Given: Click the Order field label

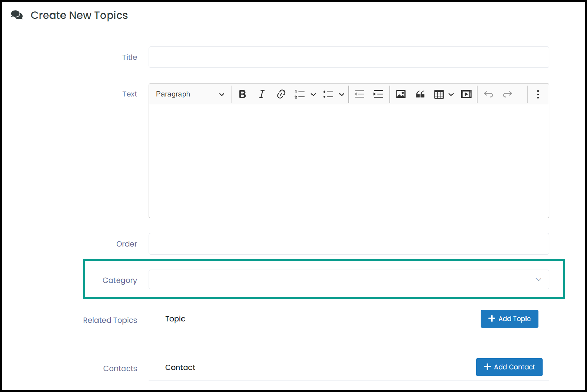Looking at the screenshot, I should click(127, 244).
